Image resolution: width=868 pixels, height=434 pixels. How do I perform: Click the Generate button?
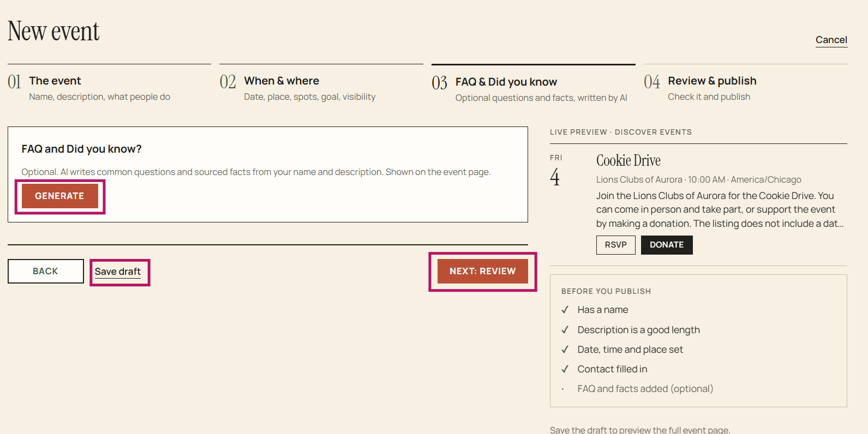click(59, 196)
